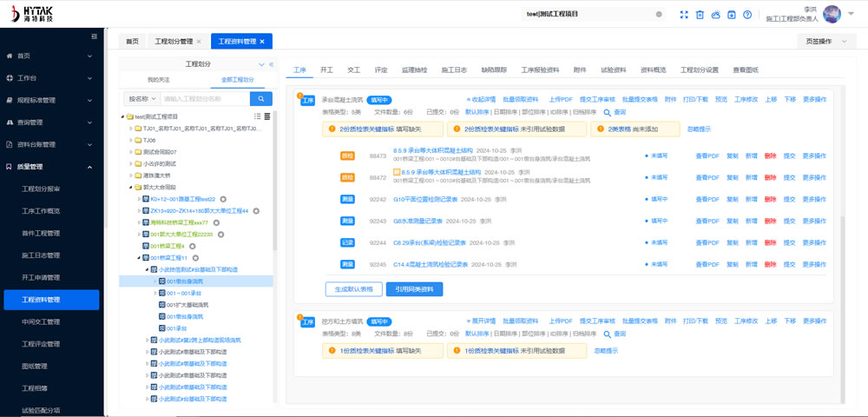Screen dimensions: 868x417
Task: Click the double-chevron collapse icon of 工程划分 panel
Action: tap(271, 64)
